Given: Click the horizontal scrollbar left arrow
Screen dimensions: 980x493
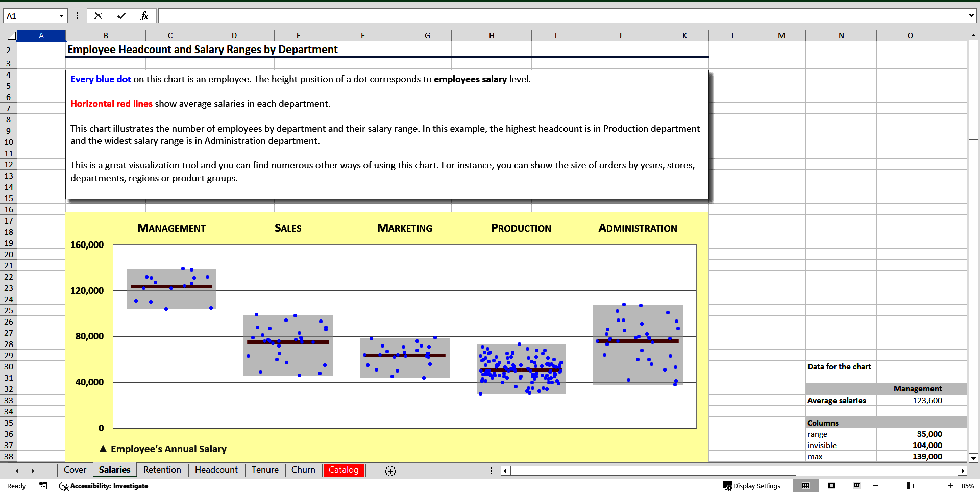Looking at the screenshot, I should coord(505,471).
